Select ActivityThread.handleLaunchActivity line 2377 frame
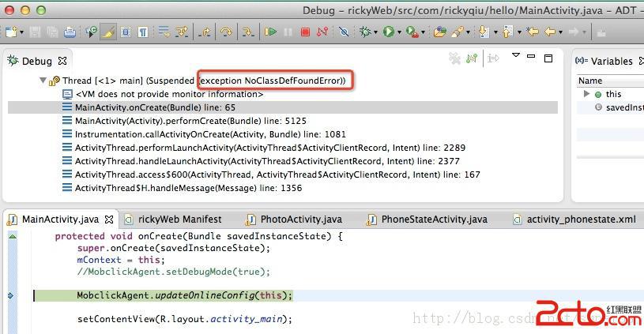Image resolution: width=644 pixels, height=334 pixels. [283, 161]
